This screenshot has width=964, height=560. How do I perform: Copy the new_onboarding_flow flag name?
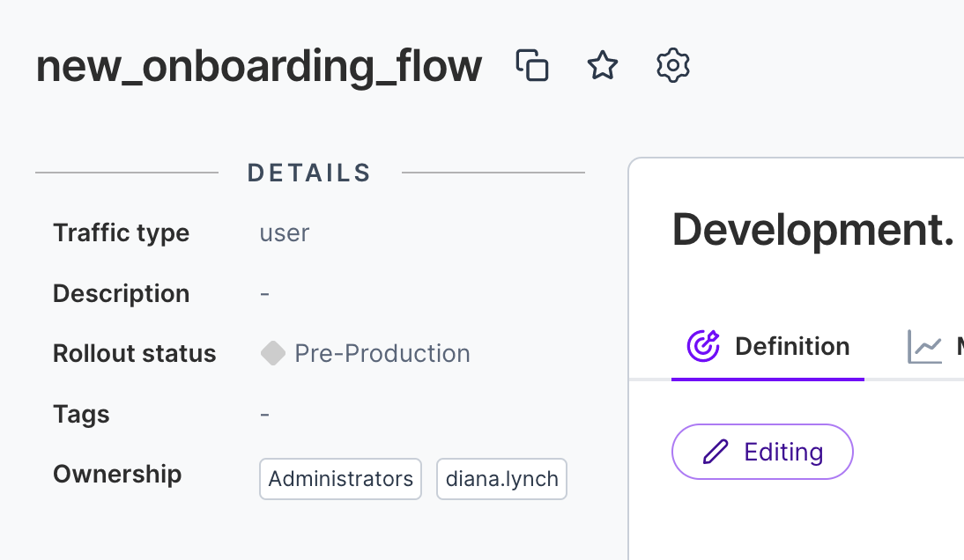(x=532, y=66)
